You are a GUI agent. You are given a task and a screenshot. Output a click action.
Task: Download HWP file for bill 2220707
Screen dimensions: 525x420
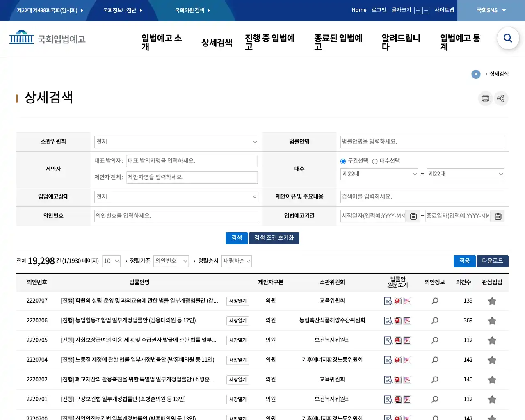[x=398, y=301]
